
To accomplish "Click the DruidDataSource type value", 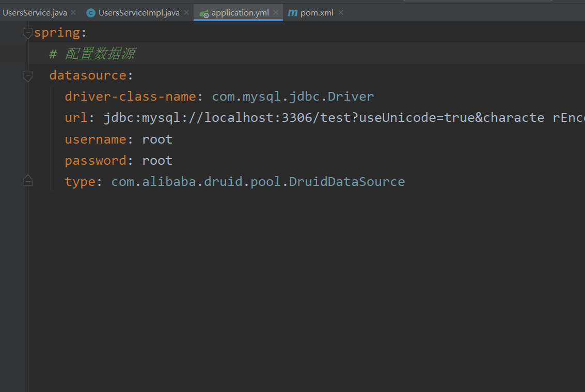I will tap(258, 182).
